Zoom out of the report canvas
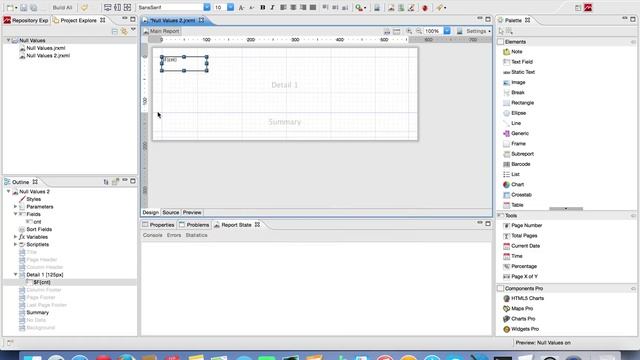The width and height of the screenshot is (640, 360). 418,31
